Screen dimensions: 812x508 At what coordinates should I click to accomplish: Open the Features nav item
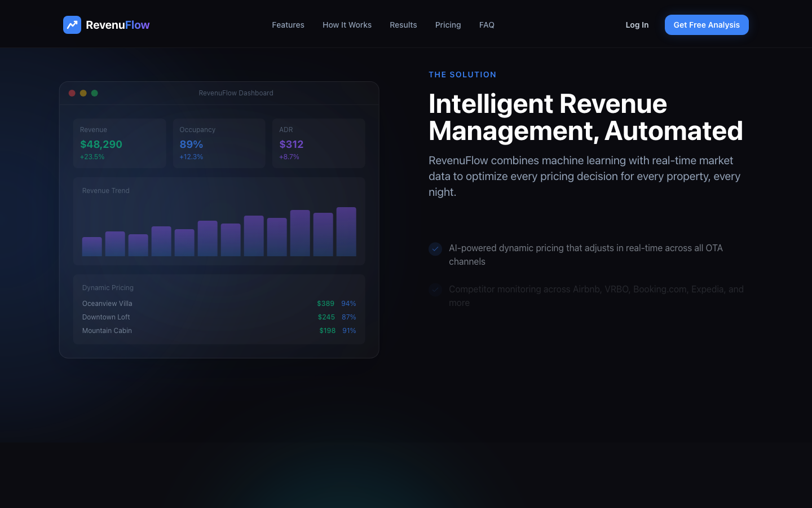(x=288, y=25)
